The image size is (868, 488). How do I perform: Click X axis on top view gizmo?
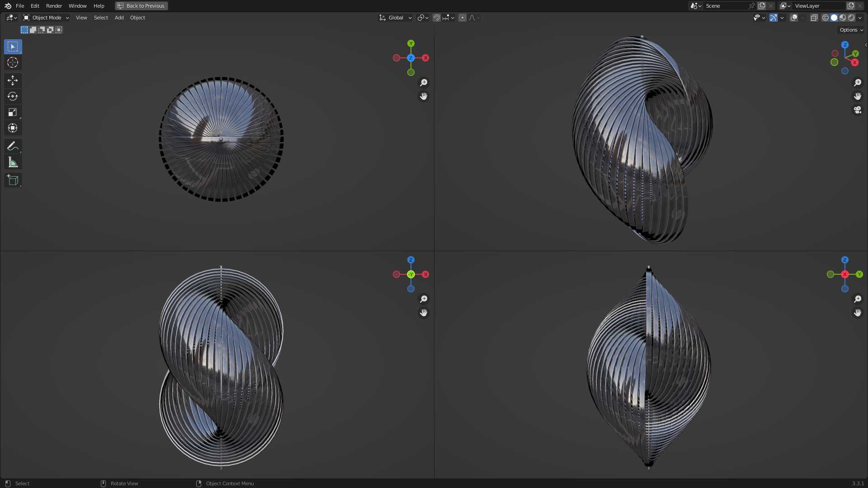[425, 58]
